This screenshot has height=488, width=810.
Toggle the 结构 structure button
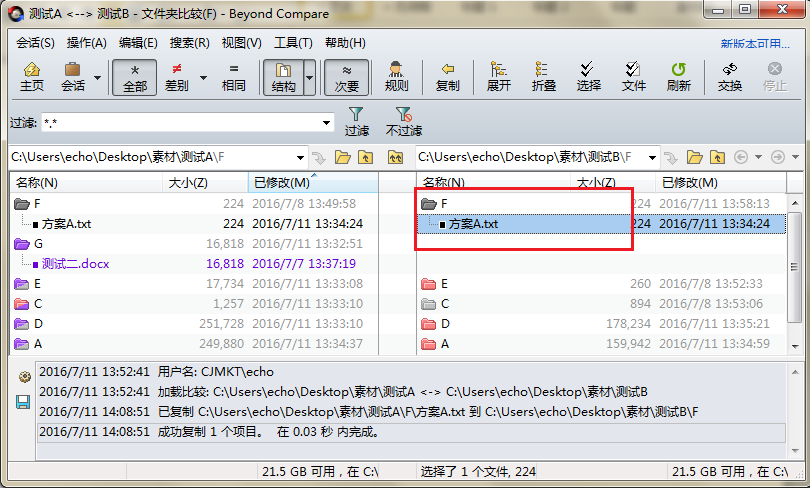pos(283,77)
